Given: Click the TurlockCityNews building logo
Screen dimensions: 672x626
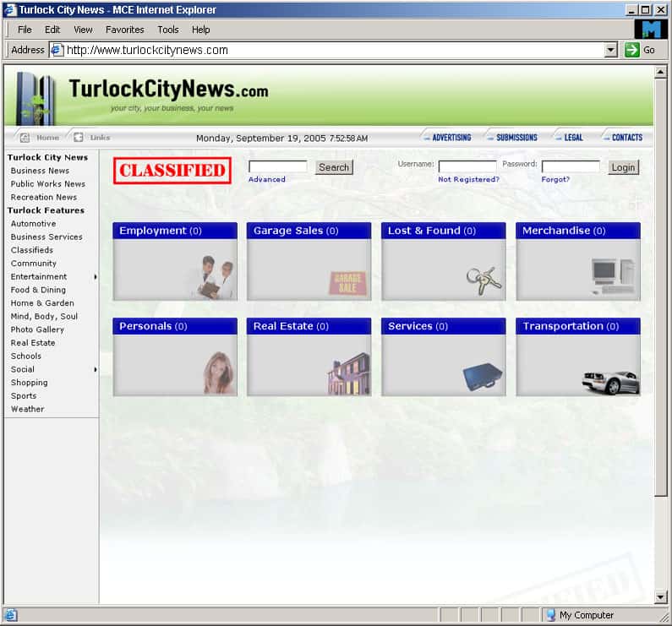Looking at the screenshot, I should coord(36,99).
